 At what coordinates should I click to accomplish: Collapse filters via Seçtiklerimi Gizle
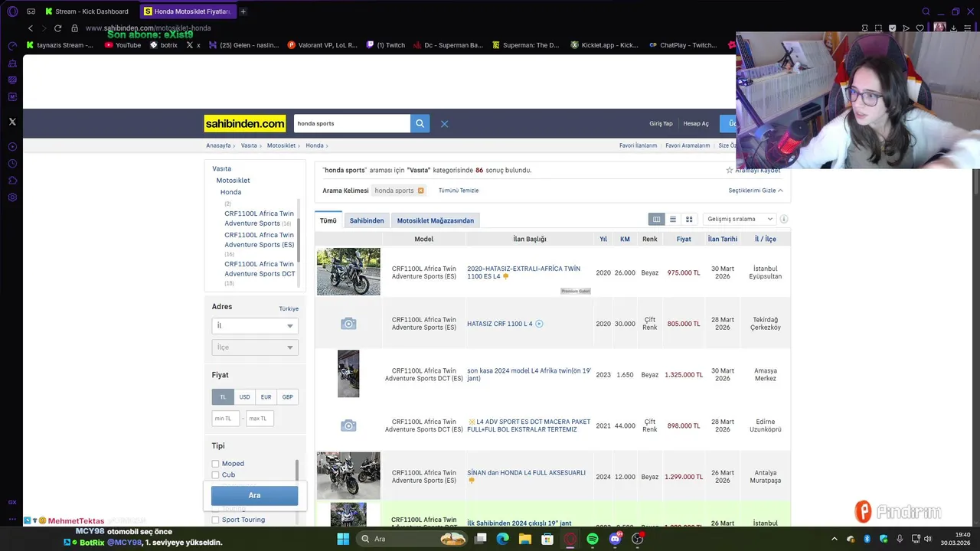tap(755, 191)
